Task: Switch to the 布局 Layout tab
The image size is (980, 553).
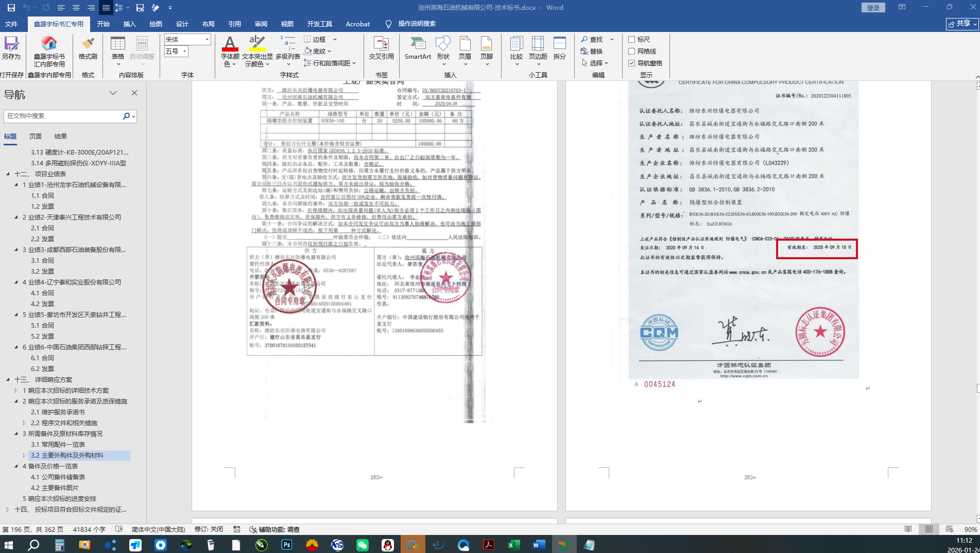Action: [x=209, y=24]
